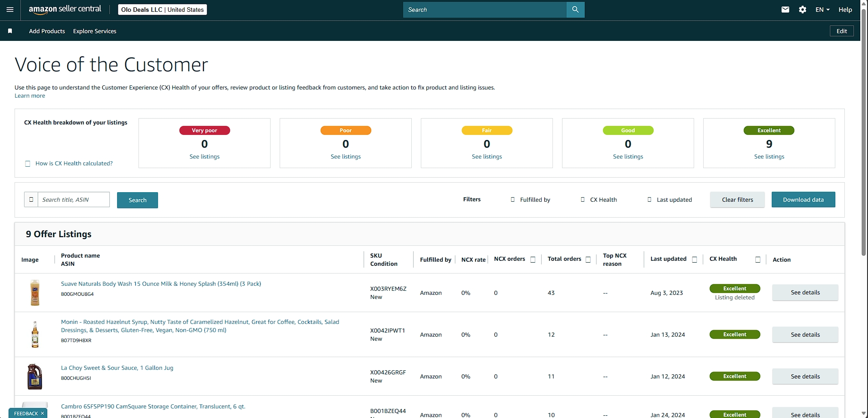
Task: Open Add Products menu item
Action: point(47,31)
